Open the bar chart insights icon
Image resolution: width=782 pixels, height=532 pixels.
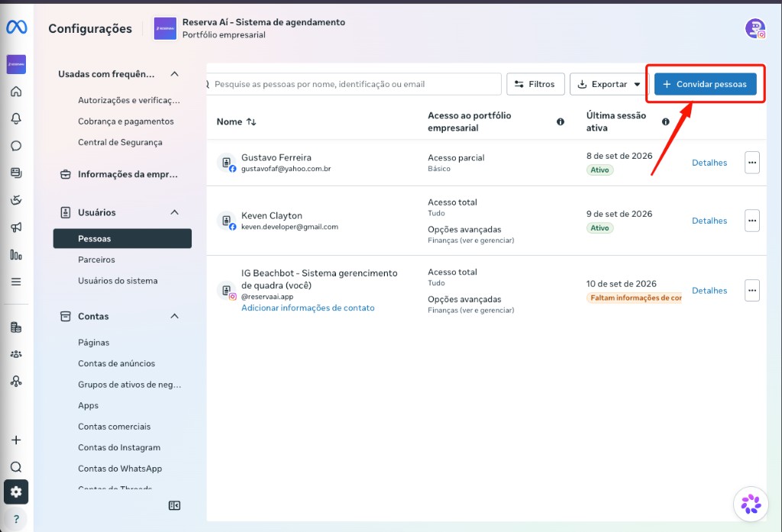[16, 255]
